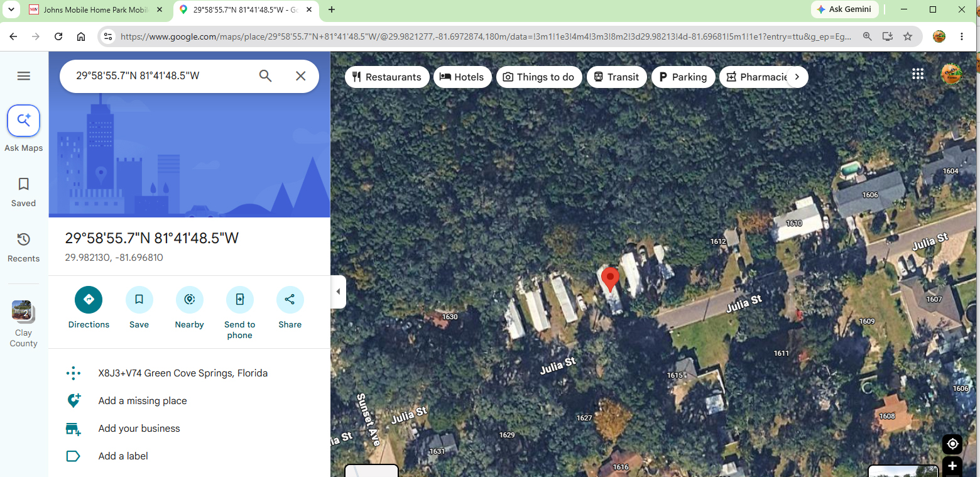Image resolution: width=980 pixels, height=477 pixels.
Task: Open the tab search dropdown arrow
Action: [10, 9]
